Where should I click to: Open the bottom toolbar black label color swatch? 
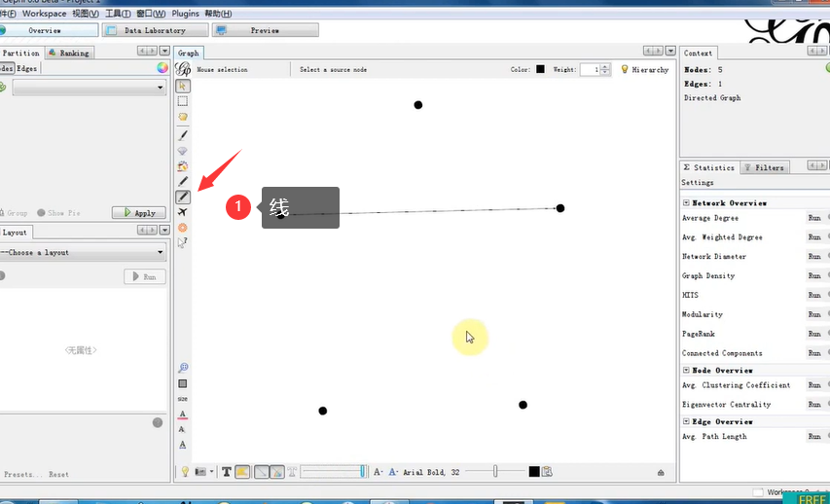534,471
